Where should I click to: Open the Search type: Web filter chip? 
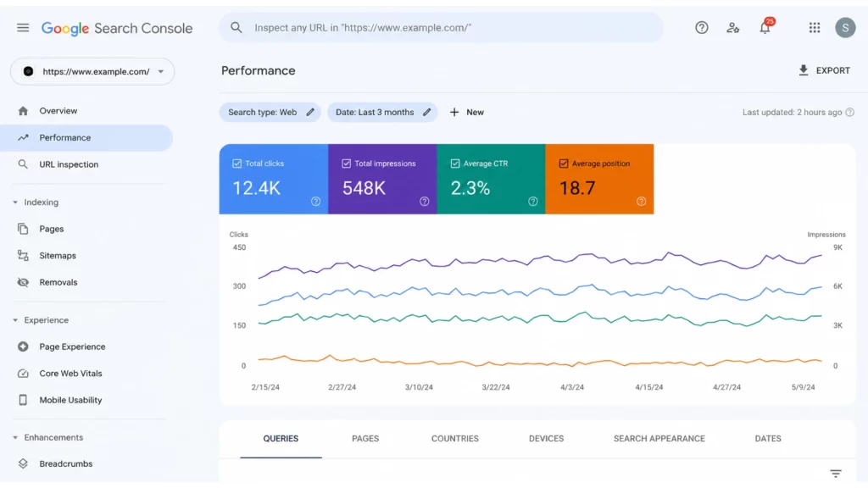[x=270, y=113]
